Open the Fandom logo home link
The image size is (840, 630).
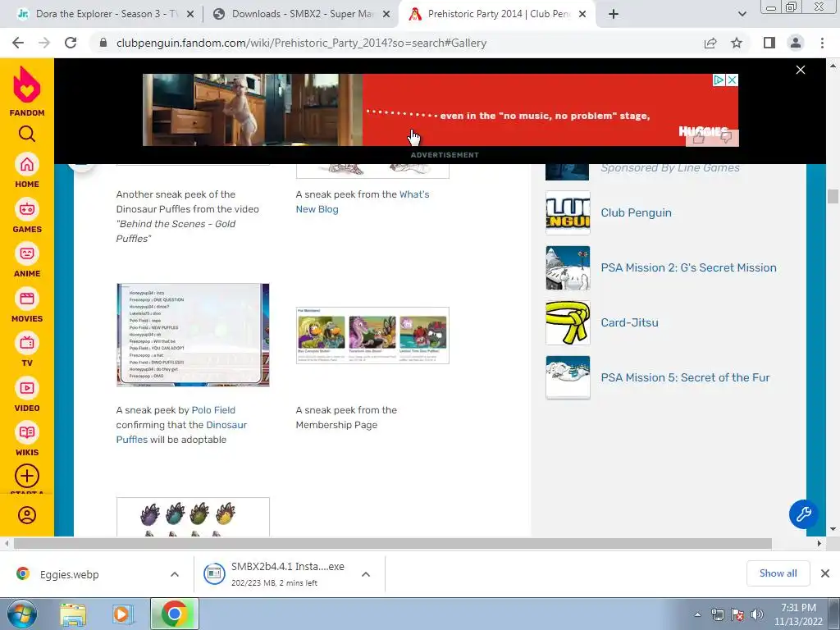pos(27,90)
